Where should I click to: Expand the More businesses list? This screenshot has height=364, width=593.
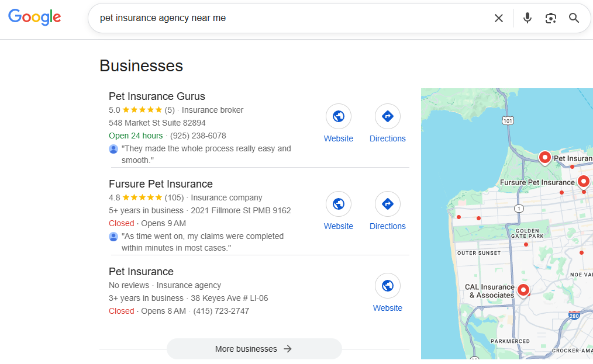click(x=254, y=349)
